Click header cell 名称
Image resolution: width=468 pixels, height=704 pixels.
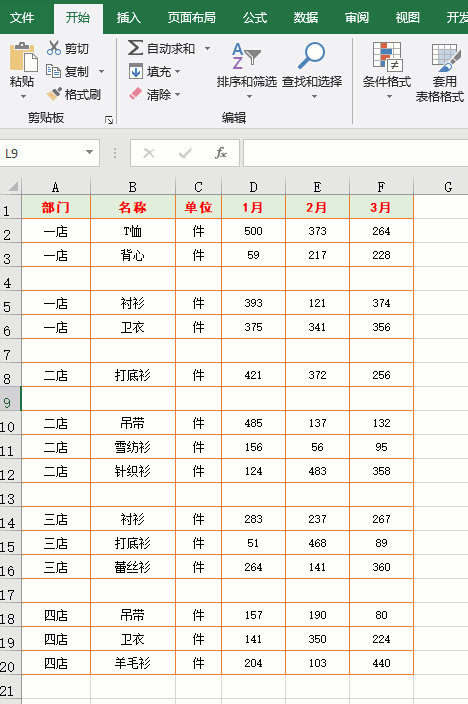pyautogui.click(x=132, y=207)
